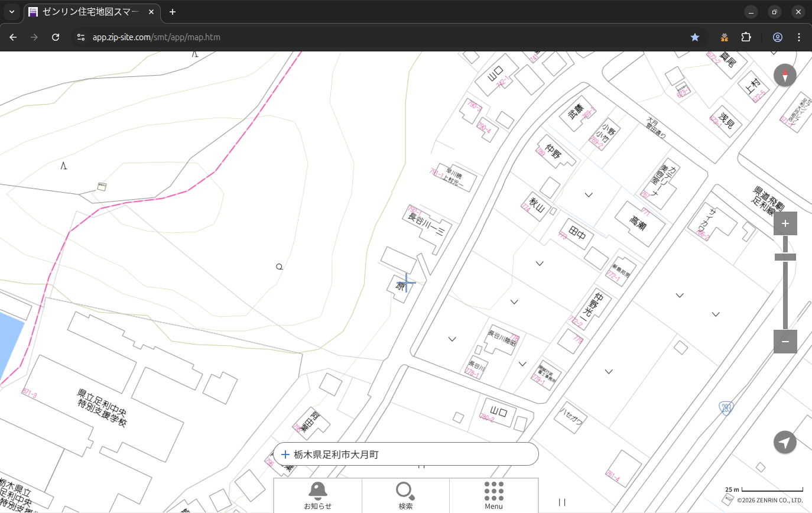This screenshot has width=812, height=513.
Task: Click the current location arrow button
Action: [785, 443]
